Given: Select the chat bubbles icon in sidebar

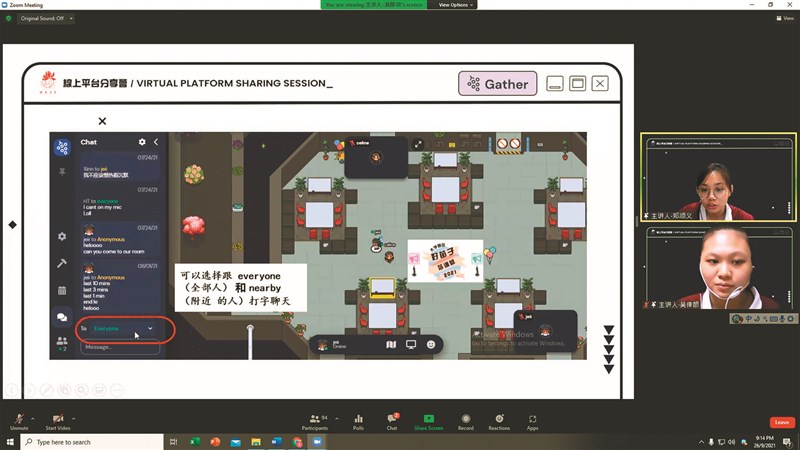Looking at the screenshot, I should click(x=62, y=317).
